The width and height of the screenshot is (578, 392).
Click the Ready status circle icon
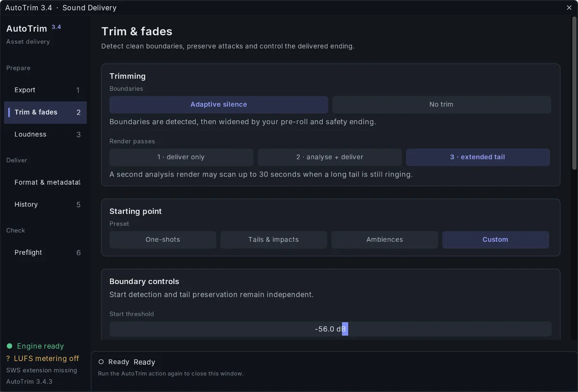pyautogui.click(x=101, y=362)
